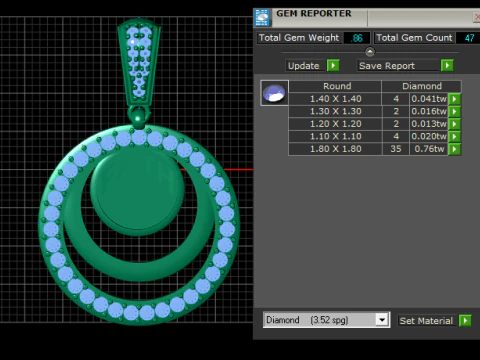
Task: Select the Round column header
Action: click(x=335, y=86)
